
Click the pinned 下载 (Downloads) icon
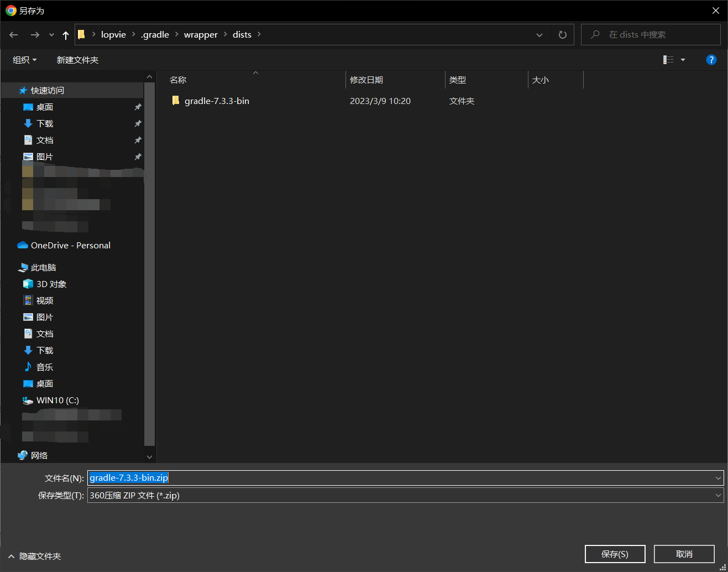coord(29,123)
